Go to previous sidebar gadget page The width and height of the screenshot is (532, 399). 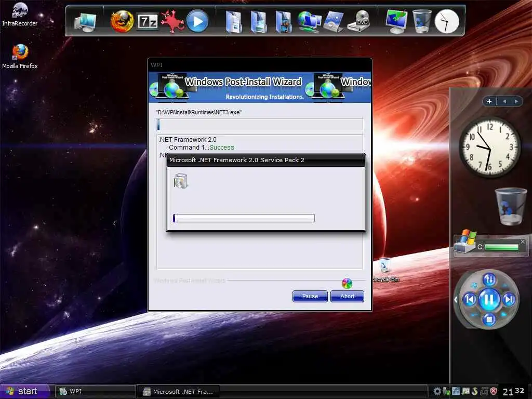pos(504,101)
